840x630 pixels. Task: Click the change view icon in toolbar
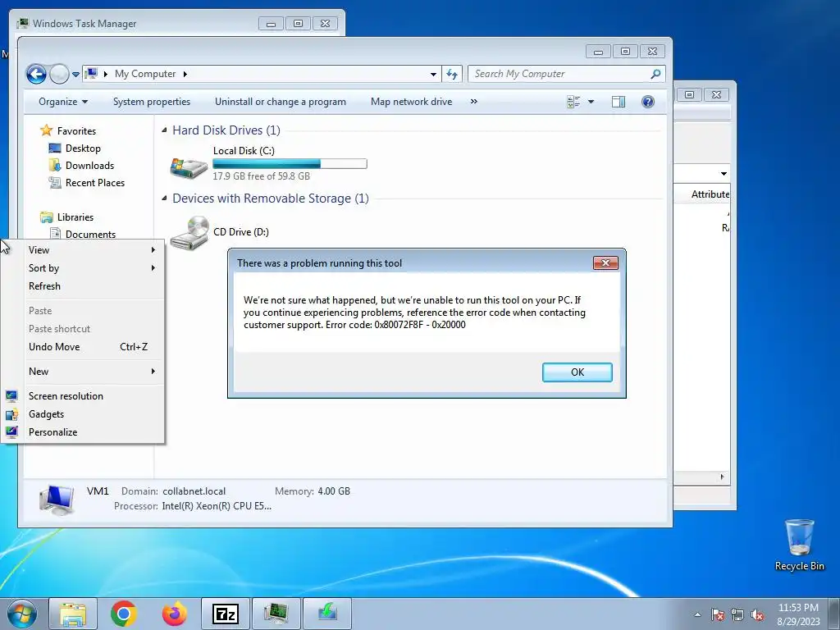coord(573,102)
